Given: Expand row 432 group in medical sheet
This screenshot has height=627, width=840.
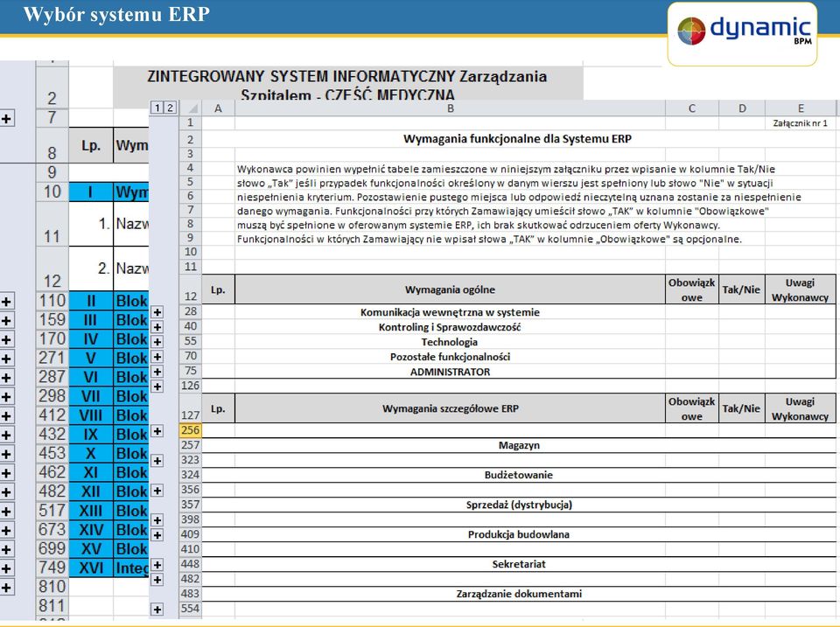Looking at the screenshot, I should 6,435.
